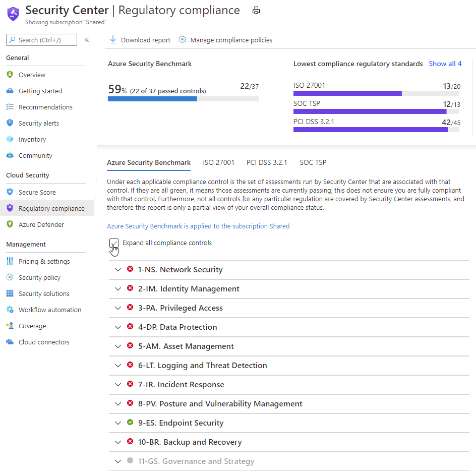
Task: Click the Recommendations checklist icon
Action: point(10,107)
